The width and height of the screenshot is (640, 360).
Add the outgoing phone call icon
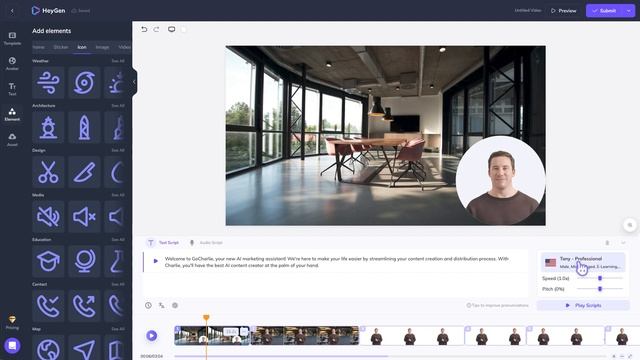[84, 306]
